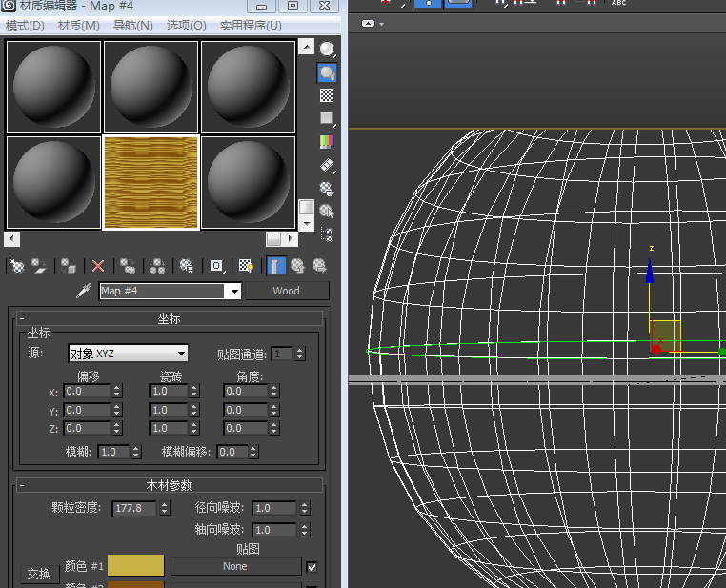
Task: Click the Y 偏移 spinner arrows
Action: coord(116,410)
